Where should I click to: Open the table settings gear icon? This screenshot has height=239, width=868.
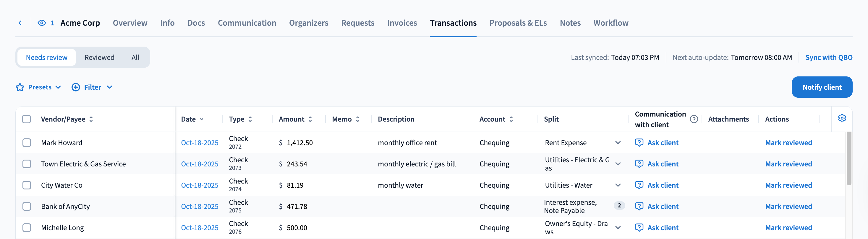pos(842,118)
